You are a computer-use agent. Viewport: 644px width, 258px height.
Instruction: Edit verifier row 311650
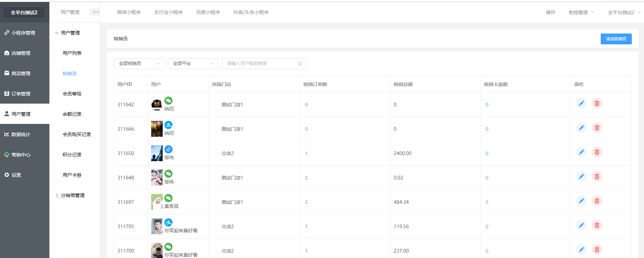coord(581,152)
